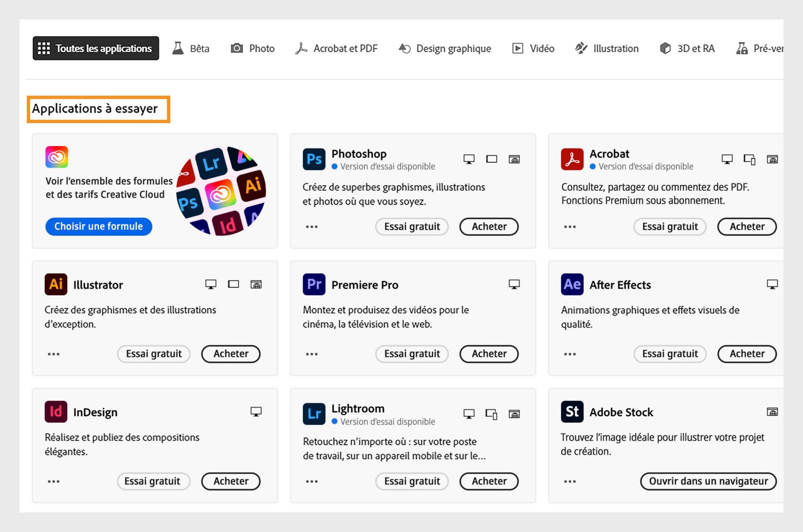The height and width of the screenshot is (532, 803).
Task: Click Ouvrir dans un navigateur button
Action: pos(708,481)
